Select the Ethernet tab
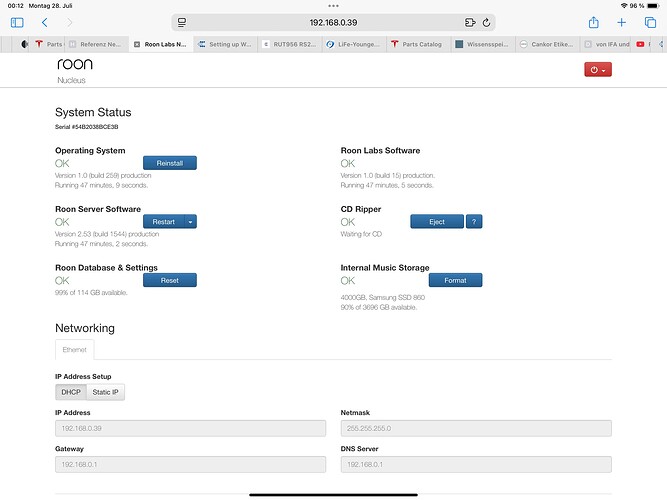The width and height of the screenshot is (667, 500). tap(74, 350)
